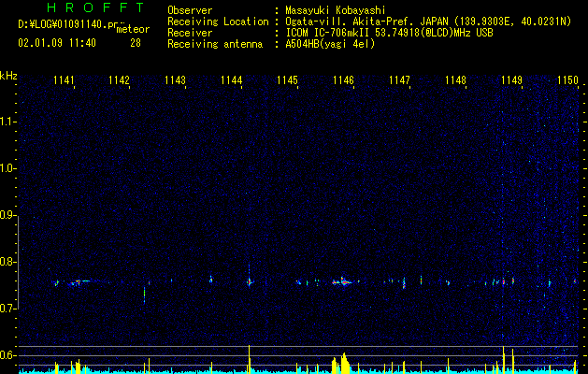Click the 1142 time axis label
Screen dimensions: 588x374
point(120,80)
